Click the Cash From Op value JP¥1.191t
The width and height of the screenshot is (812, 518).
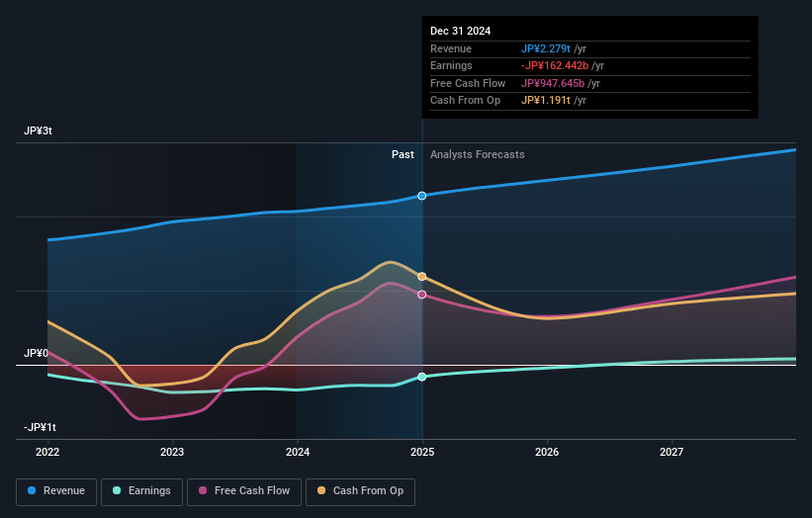click(x=546, y=101)
